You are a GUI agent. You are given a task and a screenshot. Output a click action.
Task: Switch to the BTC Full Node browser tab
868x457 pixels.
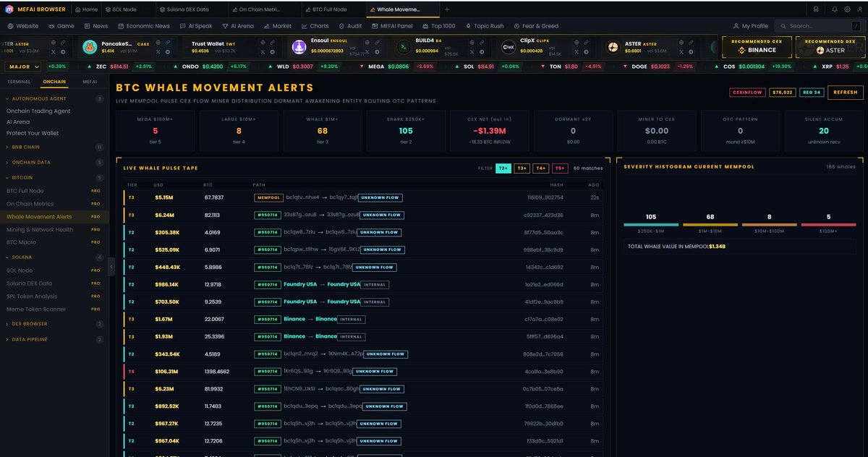tap(334, 9)
